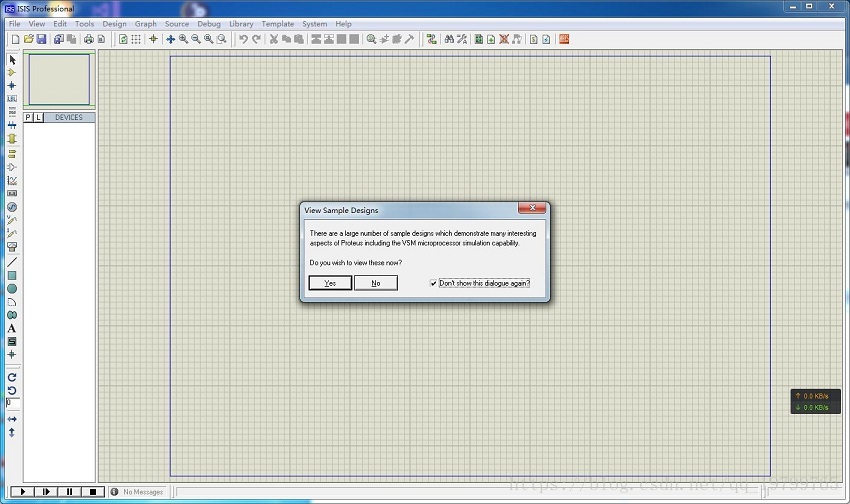Select the 2D Graphics Markers tool
Image resolution: width=850 pixels, height=504 pixels.
[x=12, y=354]
